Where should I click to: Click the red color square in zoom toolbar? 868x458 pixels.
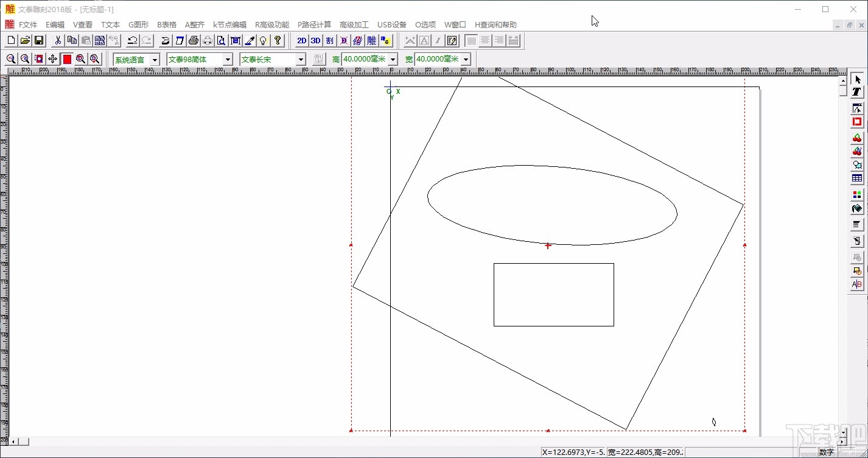click(x=67, y=59)
